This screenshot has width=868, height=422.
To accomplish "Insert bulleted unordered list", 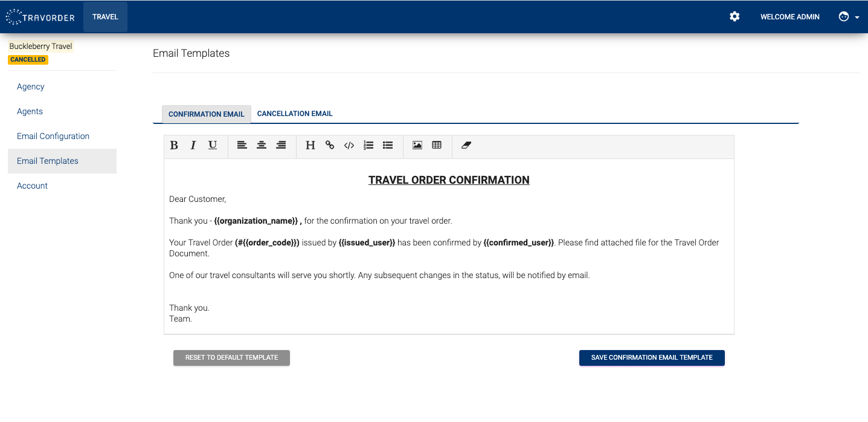I will click(x=388, y=145).
